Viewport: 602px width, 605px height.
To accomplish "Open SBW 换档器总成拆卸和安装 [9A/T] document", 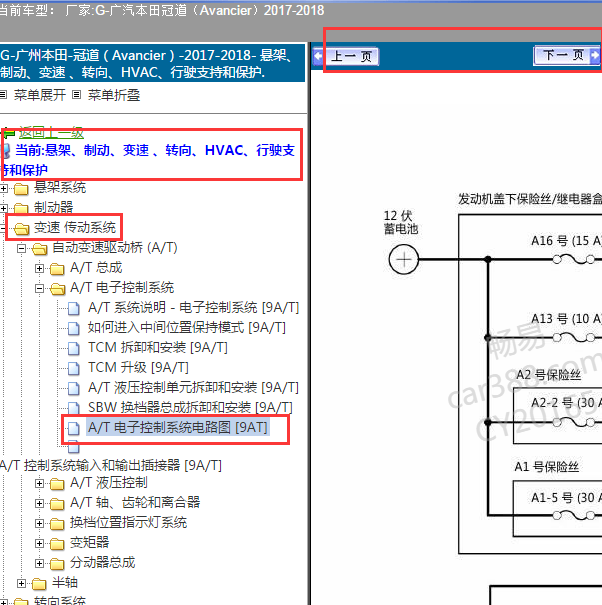I will pyautogui.click(x=190, y=408).
